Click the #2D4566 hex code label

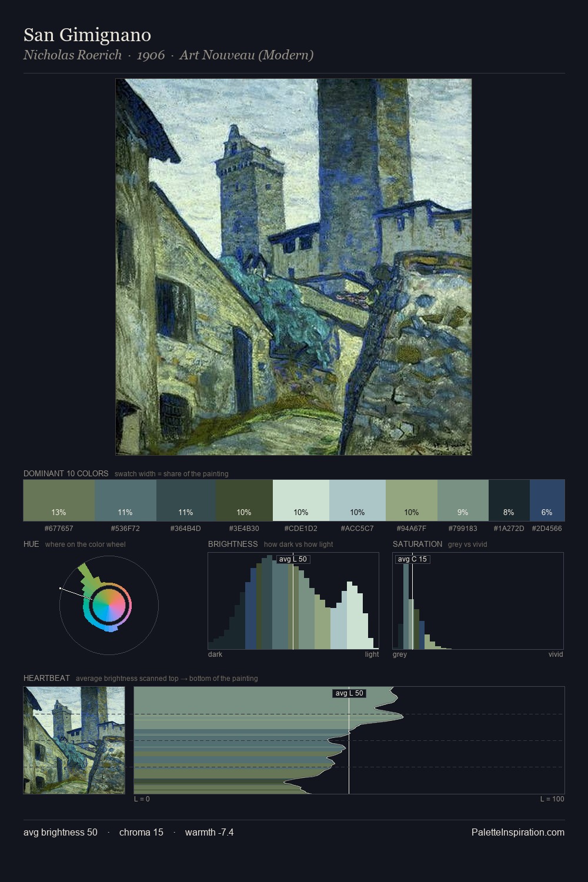[x=547, y=529]
